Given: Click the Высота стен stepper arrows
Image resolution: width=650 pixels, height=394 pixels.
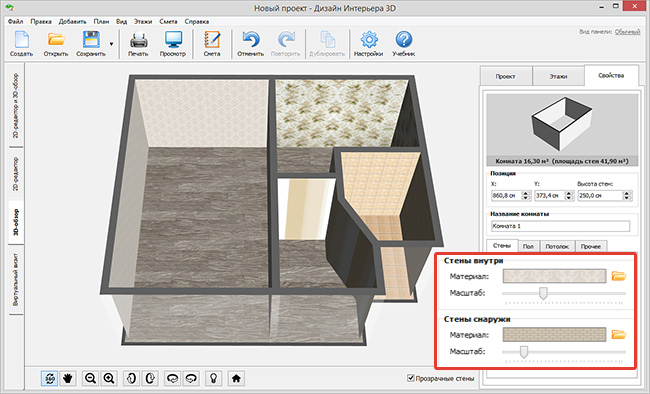Looking at the screenshot, I should click(x=627, y=195).
